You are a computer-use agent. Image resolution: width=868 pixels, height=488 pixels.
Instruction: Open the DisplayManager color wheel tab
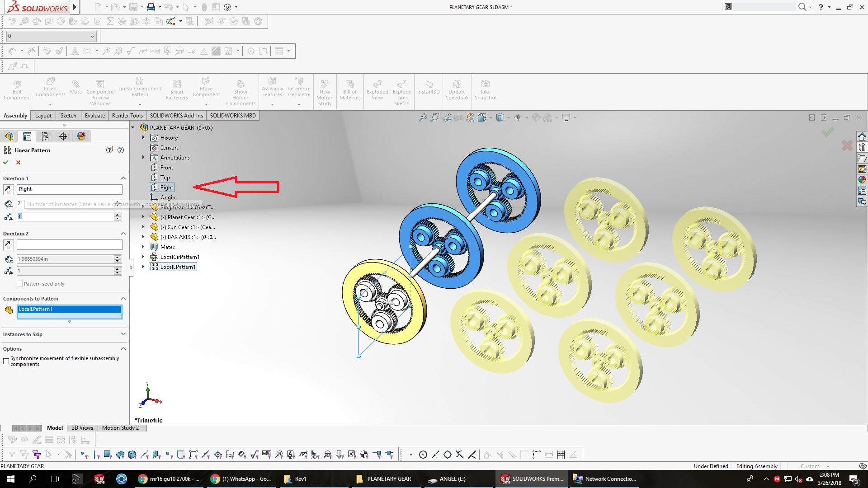coord(81,136)
